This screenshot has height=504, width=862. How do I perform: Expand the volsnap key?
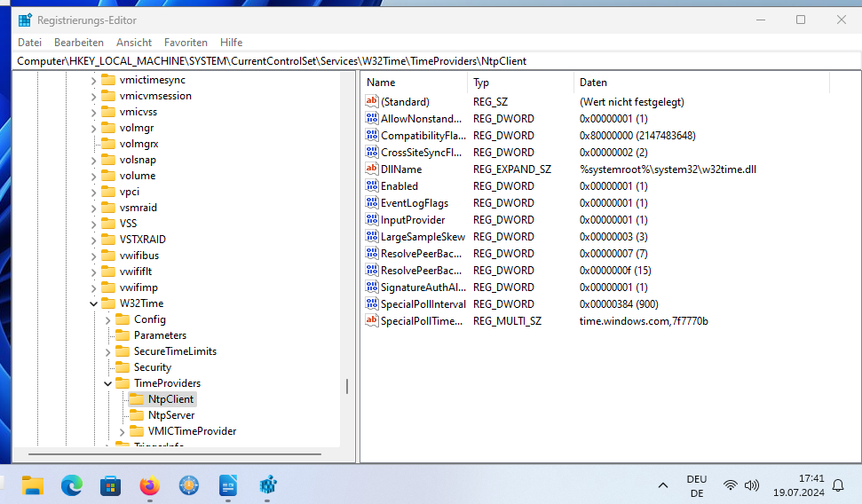[x=93, y=160]
